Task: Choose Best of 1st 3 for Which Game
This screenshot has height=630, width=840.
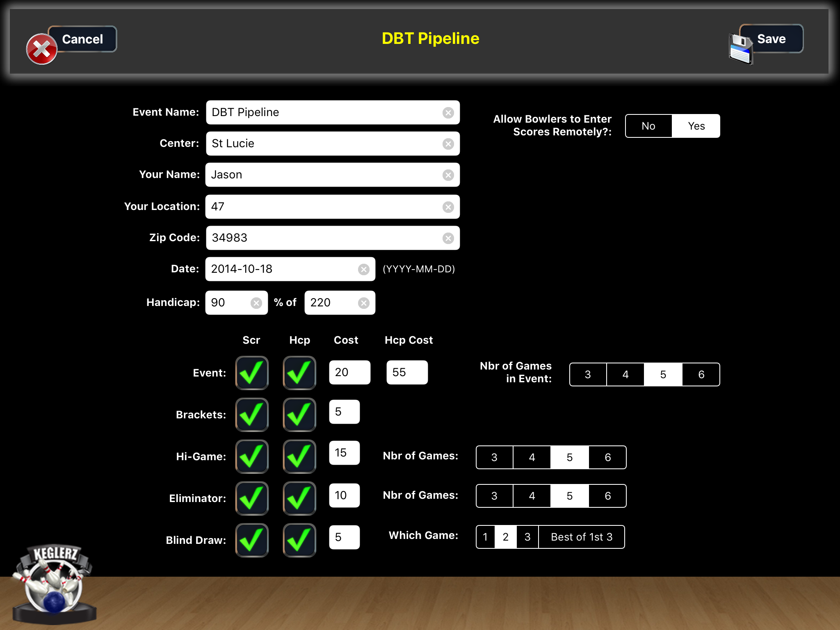Action: pyautogui.click(x=581, y=536)
